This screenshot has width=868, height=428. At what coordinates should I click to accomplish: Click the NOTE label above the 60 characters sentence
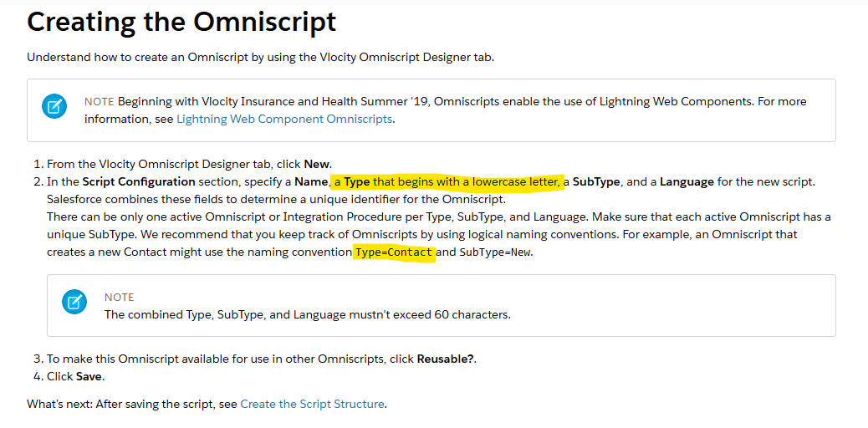[119, 298]
